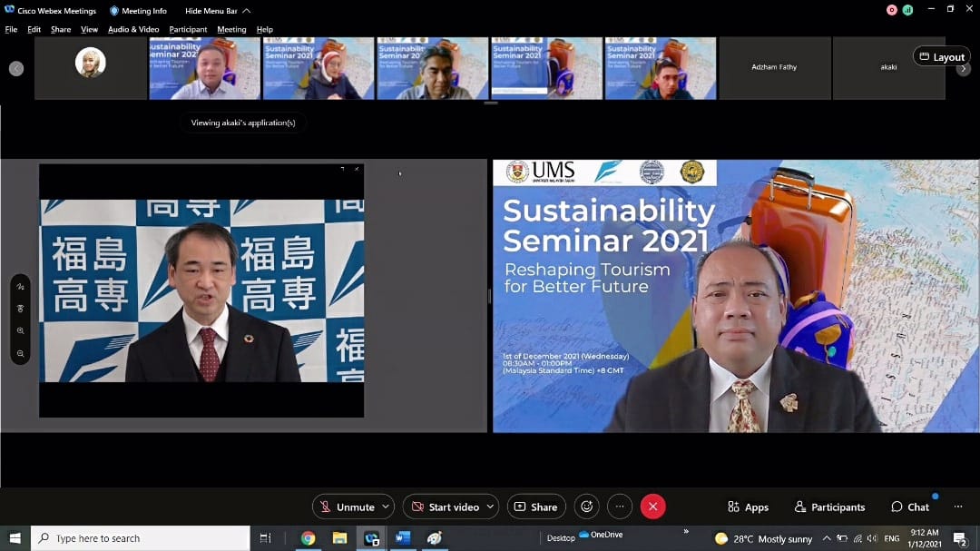
Task: Click the zoom out magnifier icon
Action: [x=20, y=353]
